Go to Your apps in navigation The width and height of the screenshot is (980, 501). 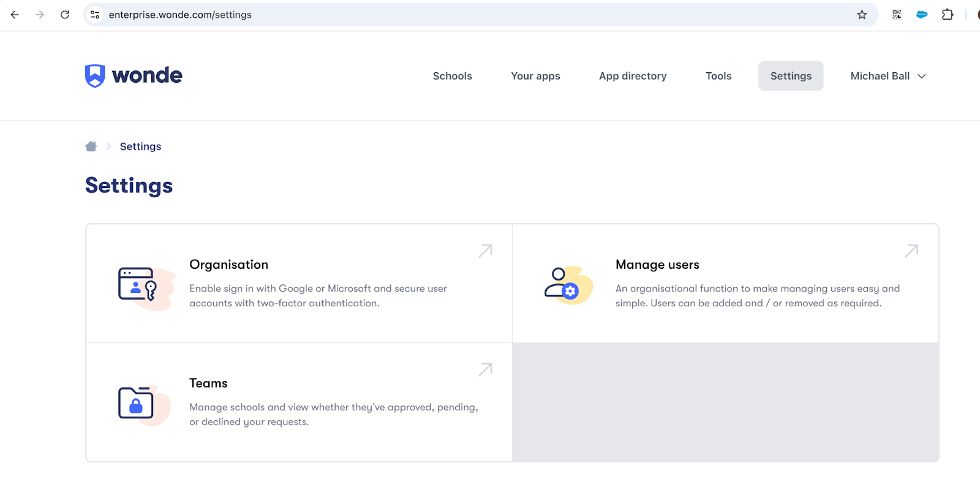tap(535, 76)
